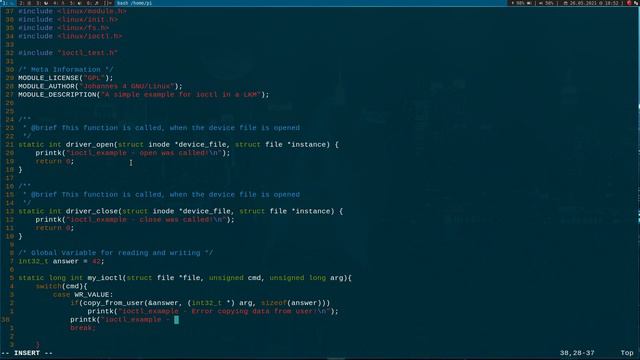Place cursor on the linux/module.h include line
The image size is (640, 360).
tap(72, 11)
